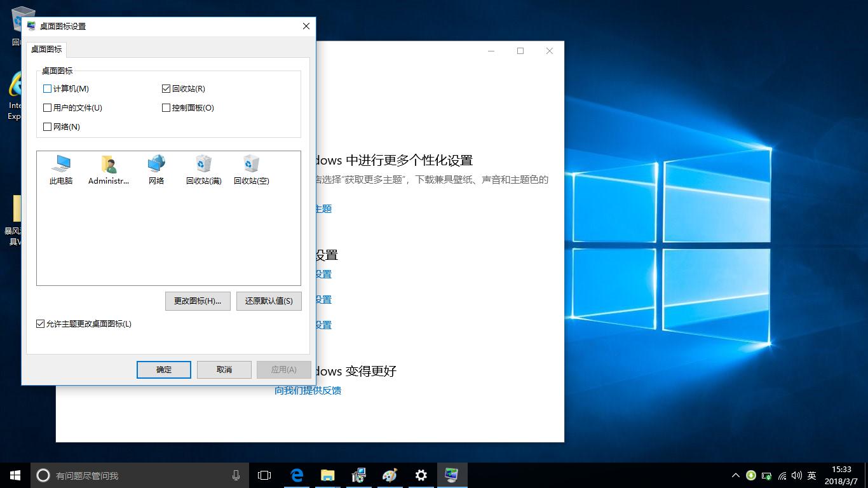Uncheck 允许主题更改桌面图标(L)

point(39,324)
